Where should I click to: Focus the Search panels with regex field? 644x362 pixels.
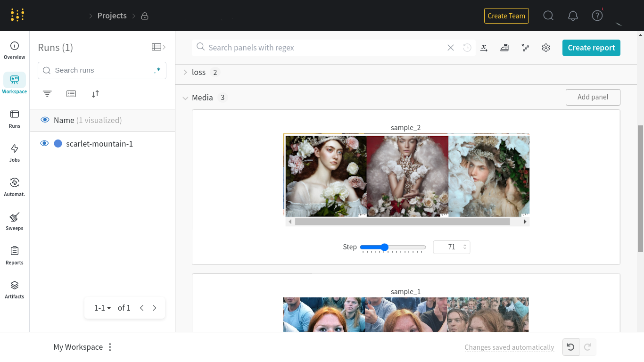click(325, 48)
